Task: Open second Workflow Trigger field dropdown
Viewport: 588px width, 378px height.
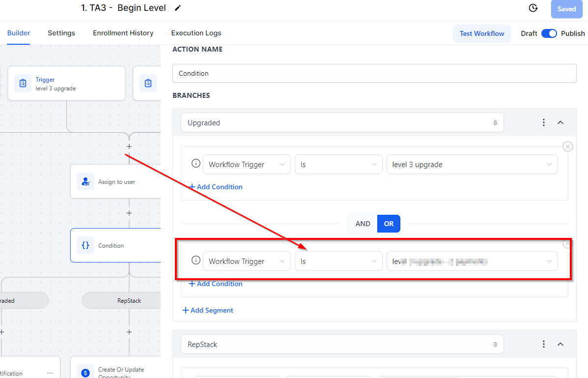Action: 247,262
